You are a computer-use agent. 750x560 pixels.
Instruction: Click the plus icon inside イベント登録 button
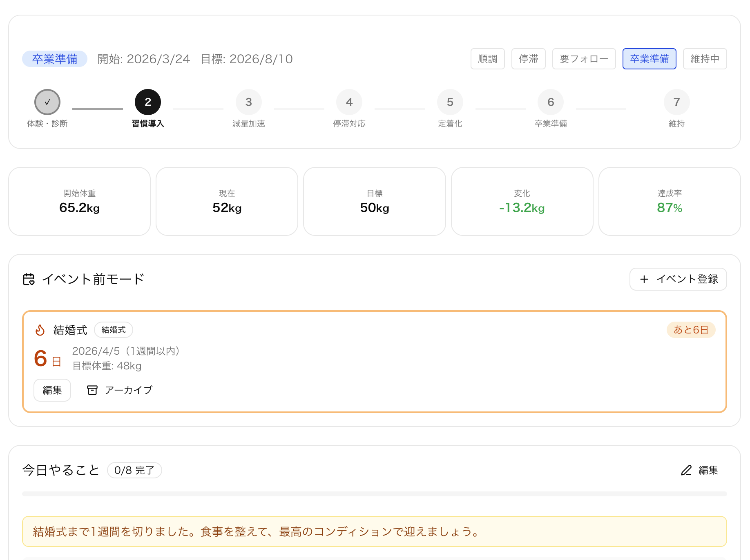point(644,279)
